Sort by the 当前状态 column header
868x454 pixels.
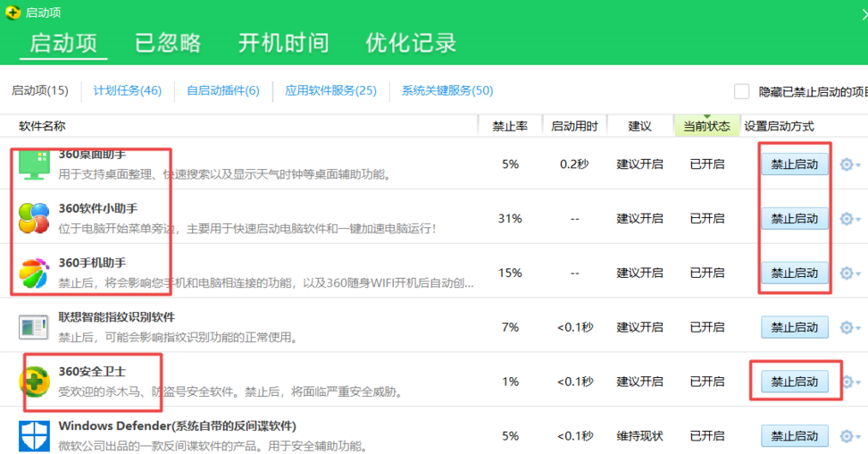tap(707, 126)
